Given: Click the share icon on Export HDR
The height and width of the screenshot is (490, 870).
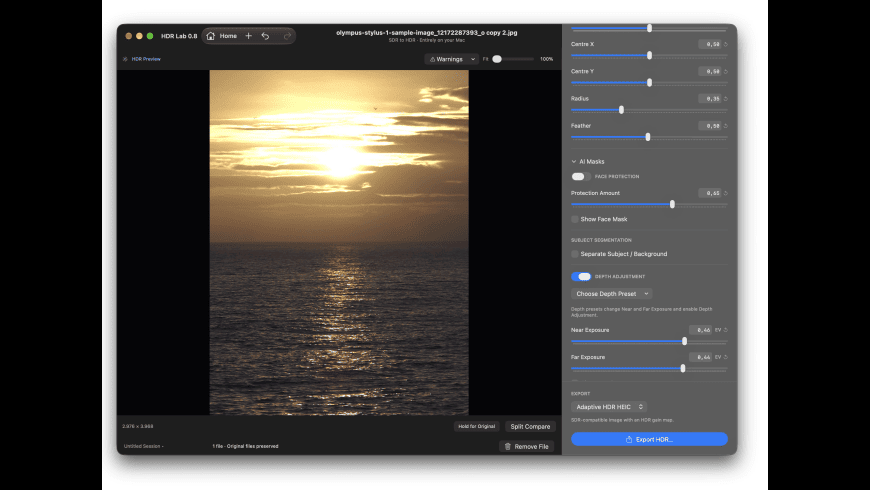Looking at the screenshot, I should pyautogui.click(x=629, y=440).
